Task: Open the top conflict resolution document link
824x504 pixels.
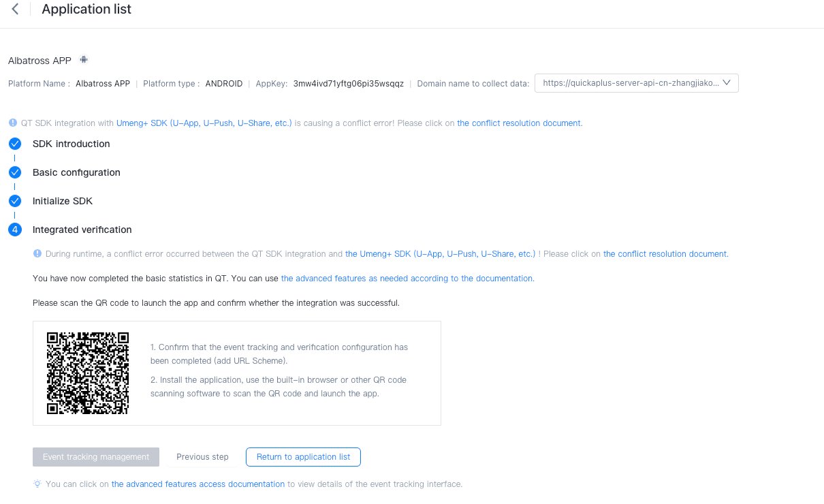Action: coord(520,123)
